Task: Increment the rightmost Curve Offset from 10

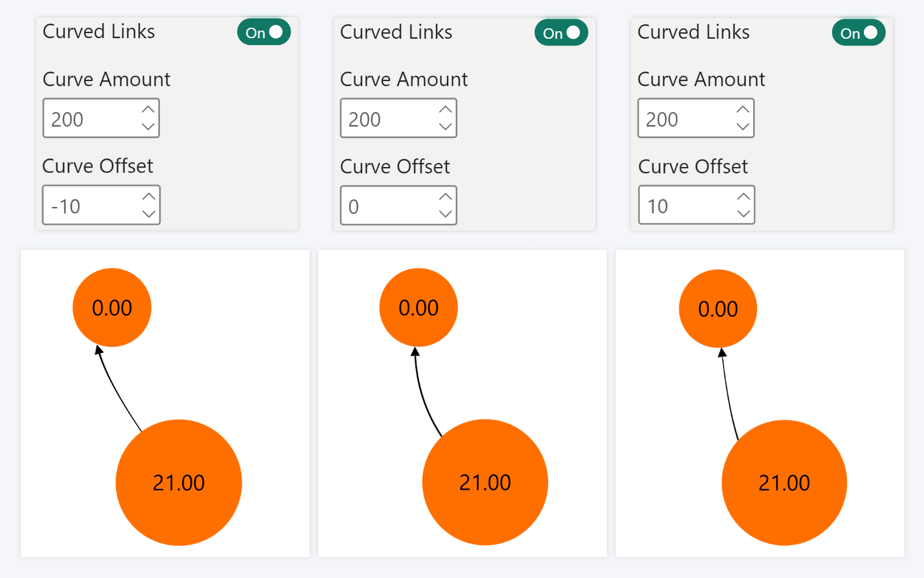Action: 744,197
